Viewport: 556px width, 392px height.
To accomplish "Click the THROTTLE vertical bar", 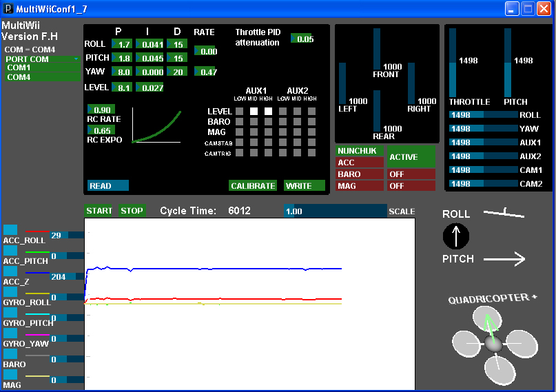I will coord(453,63).
